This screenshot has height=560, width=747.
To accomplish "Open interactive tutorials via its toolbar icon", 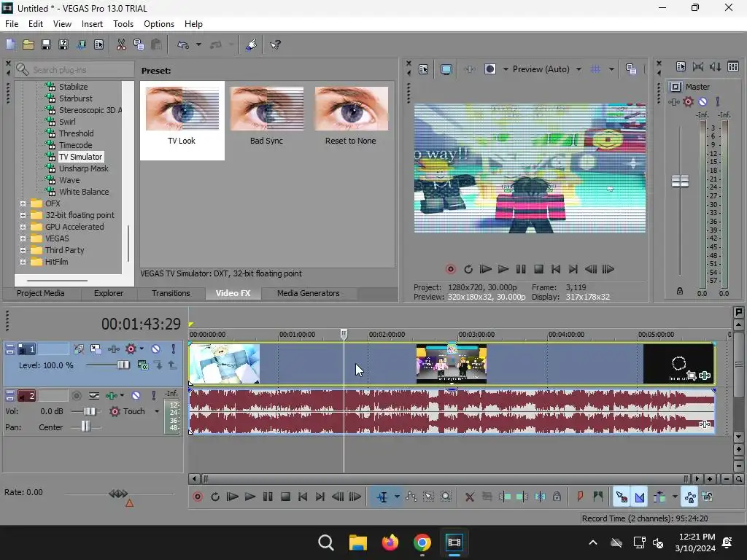I will point(251,44).
